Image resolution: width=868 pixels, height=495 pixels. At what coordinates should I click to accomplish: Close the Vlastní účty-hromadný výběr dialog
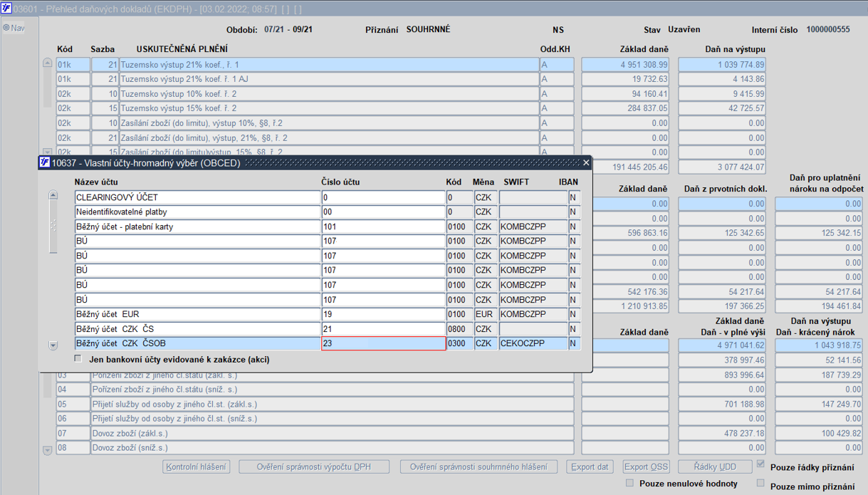586,162
